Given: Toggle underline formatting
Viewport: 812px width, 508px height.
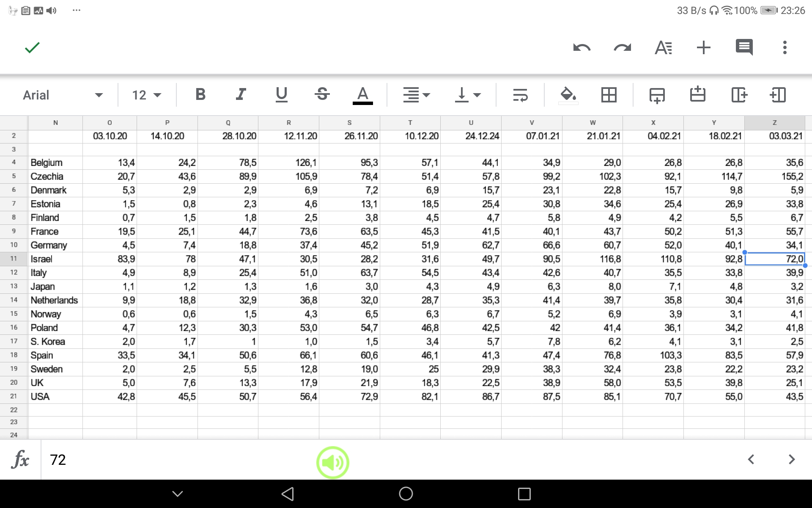Looking at the screenshot, I should tap(281, 94).
